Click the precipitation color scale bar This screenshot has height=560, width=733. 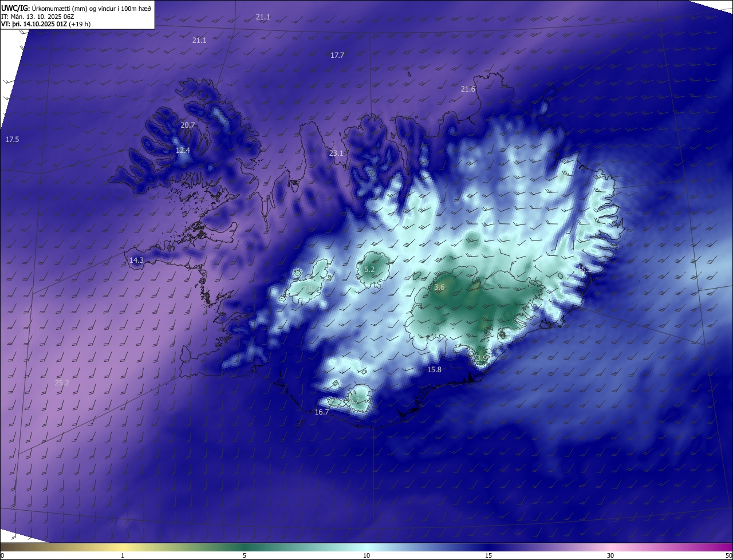(366, 547)
